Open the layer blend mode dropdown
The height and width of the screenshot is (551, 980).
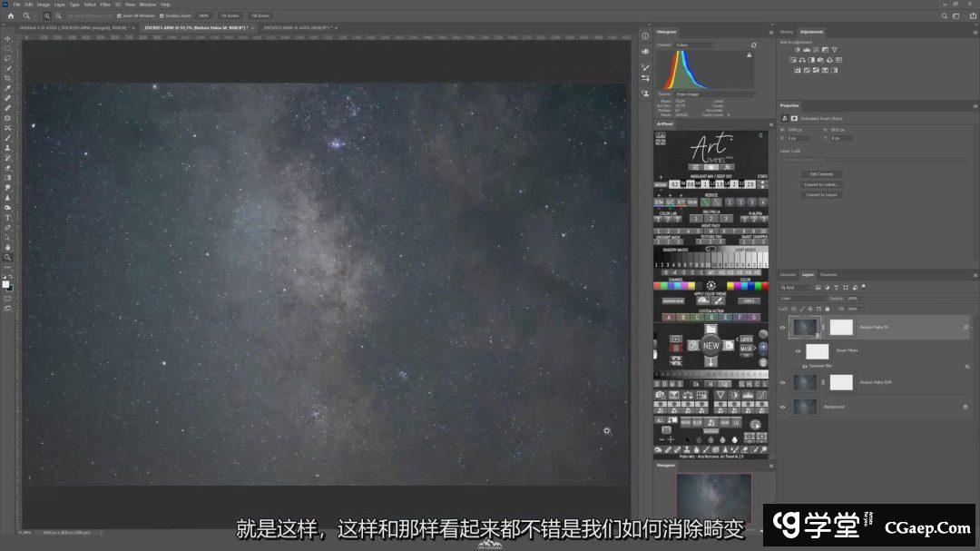(x=803, y=298)
